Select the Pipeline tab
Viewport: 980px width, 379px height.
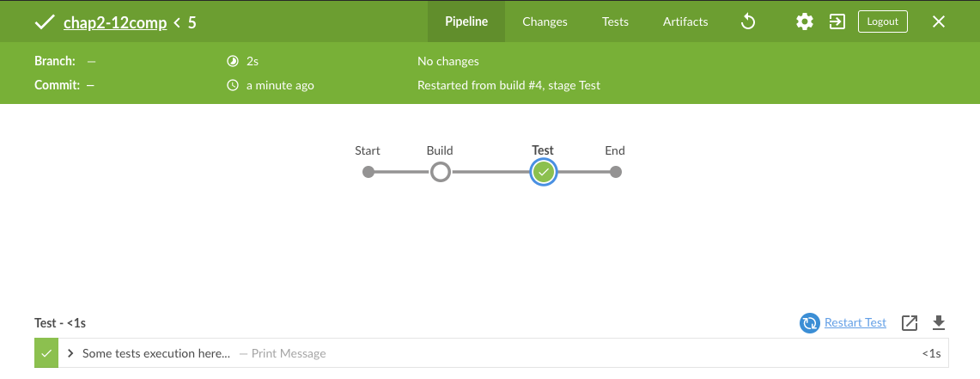tap(466, 21)
